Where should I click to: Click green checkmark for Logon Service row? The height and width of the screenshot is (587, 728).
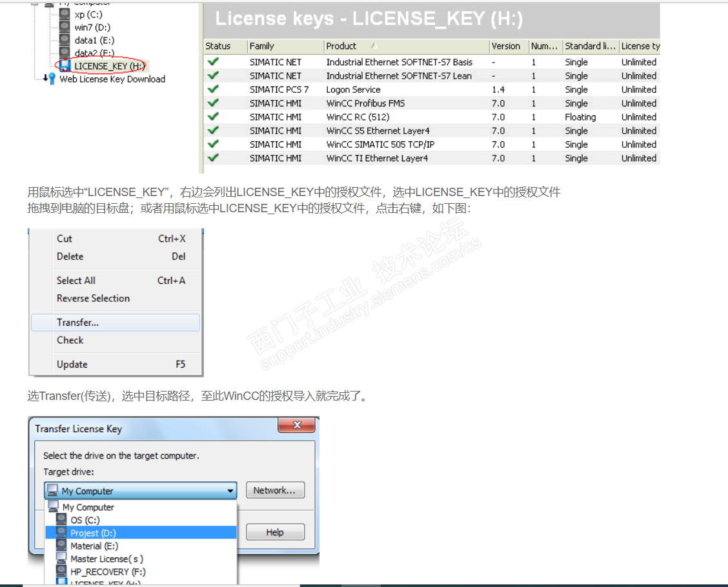pyautogui.click(x=213, y=88)
